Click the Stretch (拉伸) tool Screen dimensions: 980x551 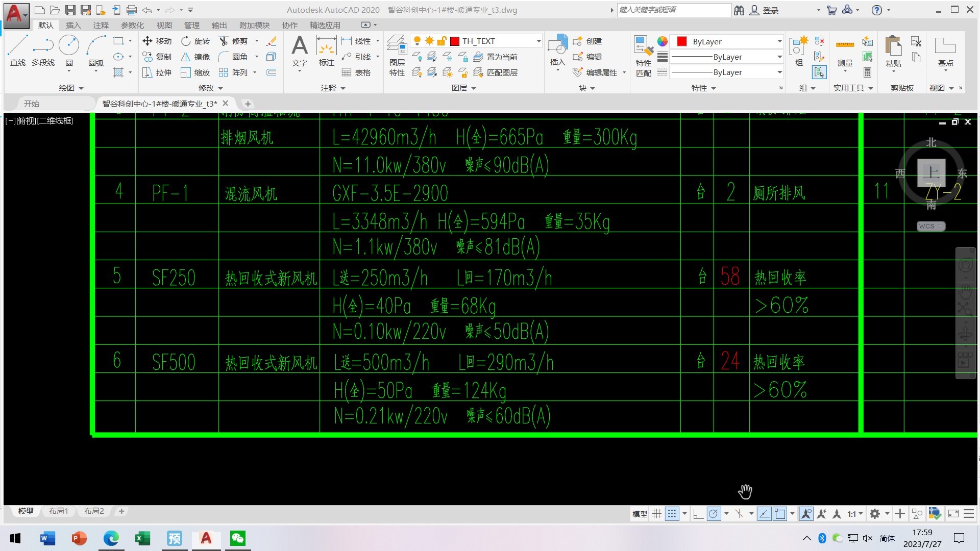click(157, 72)
